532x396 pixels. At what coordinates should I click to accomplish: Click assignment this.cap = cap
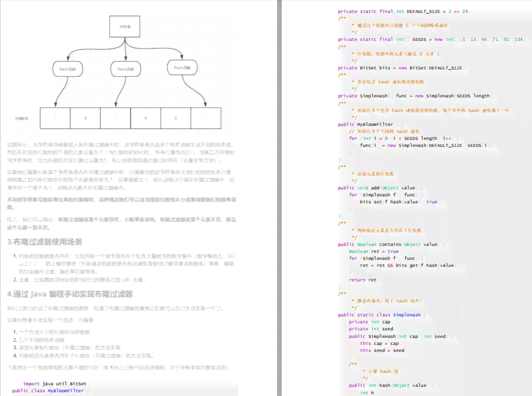[x=379, y=343]
